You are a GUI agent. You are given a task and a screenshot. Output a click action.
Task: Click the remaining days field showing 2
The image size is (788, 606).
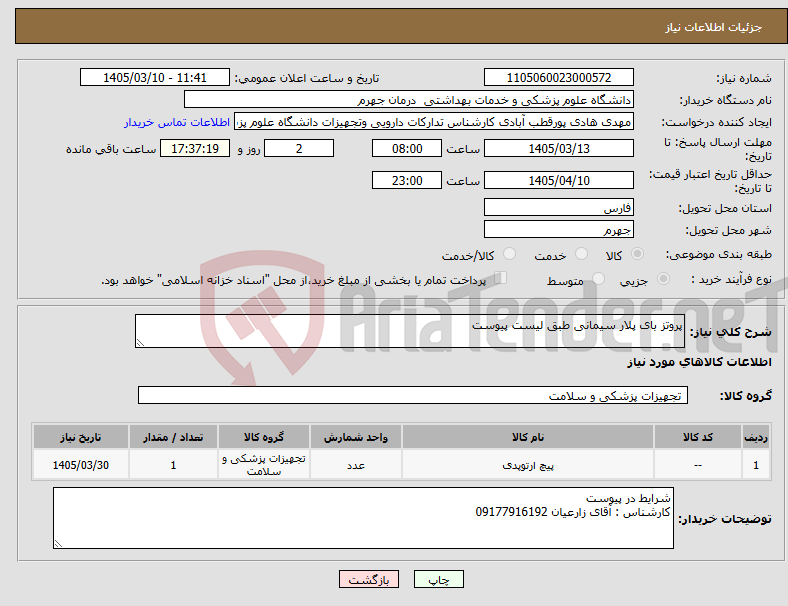coord(299,148)
